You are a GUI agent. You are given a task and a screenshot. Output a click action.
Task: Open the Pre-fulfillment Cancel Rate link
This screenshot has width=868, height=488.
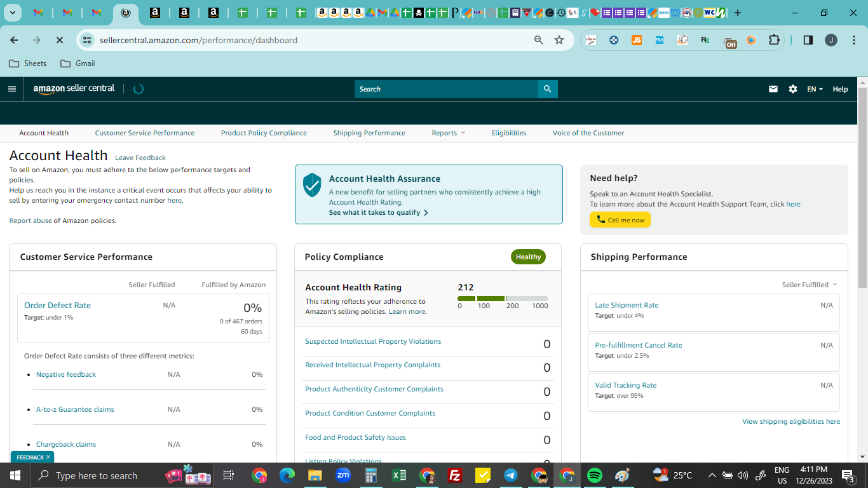pos(639,345)
